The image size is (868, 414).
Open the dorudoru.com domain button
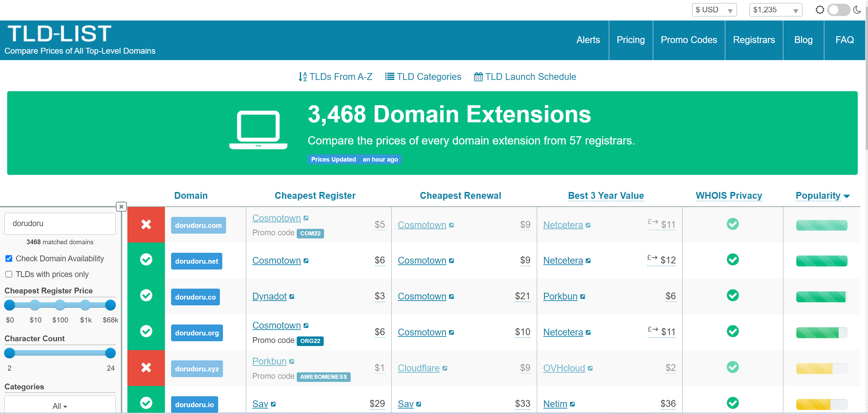[x=198, y=225]
